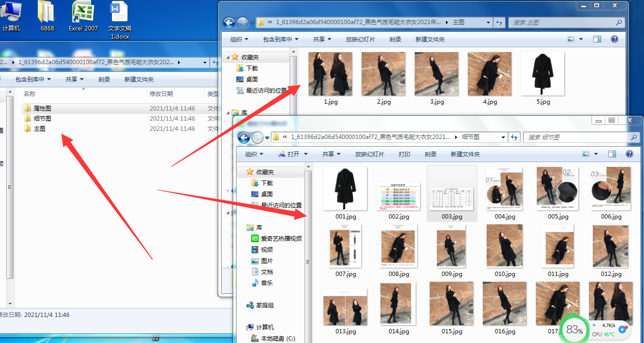644x343 pixels.
Task: Click 新建文件夹 in the 主图 window
Action: coord(430,39)
